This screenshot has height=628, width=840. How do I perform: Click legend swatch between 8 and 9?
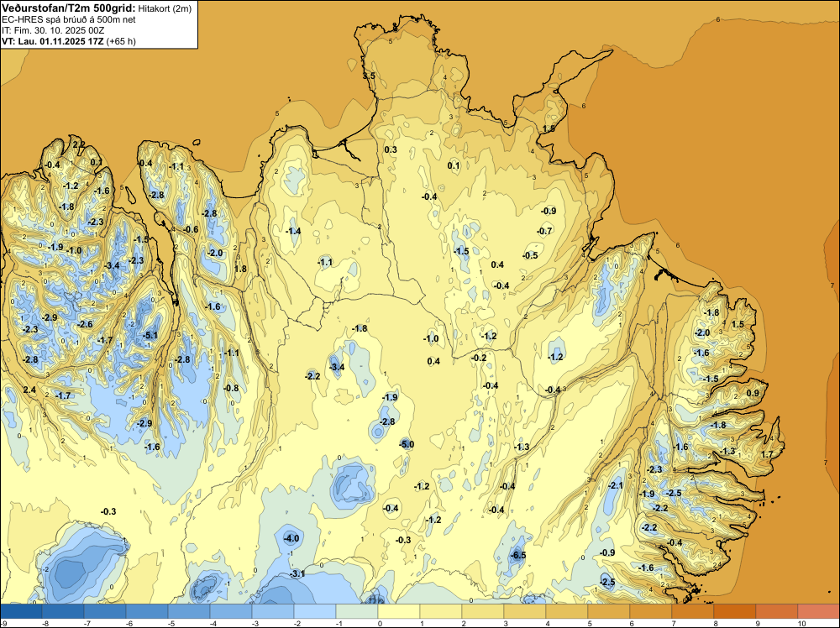point(735,611)
